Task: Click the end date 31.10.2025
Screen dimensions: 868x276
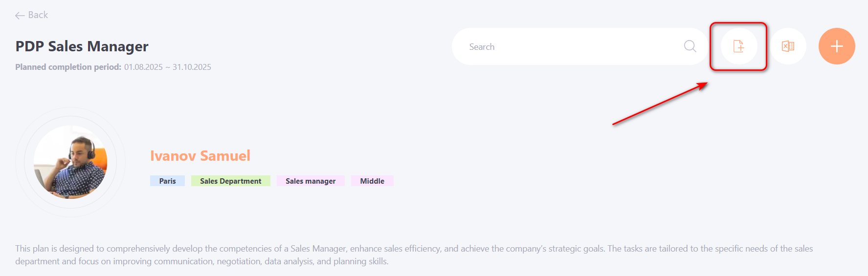Action: click(x=192, y=67)
